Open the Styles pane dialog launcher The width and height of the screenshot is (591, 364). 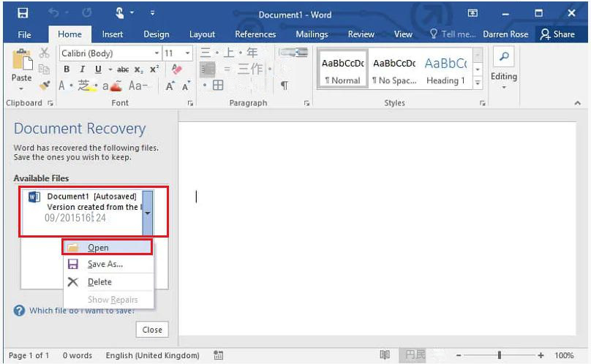coord(483,103)
